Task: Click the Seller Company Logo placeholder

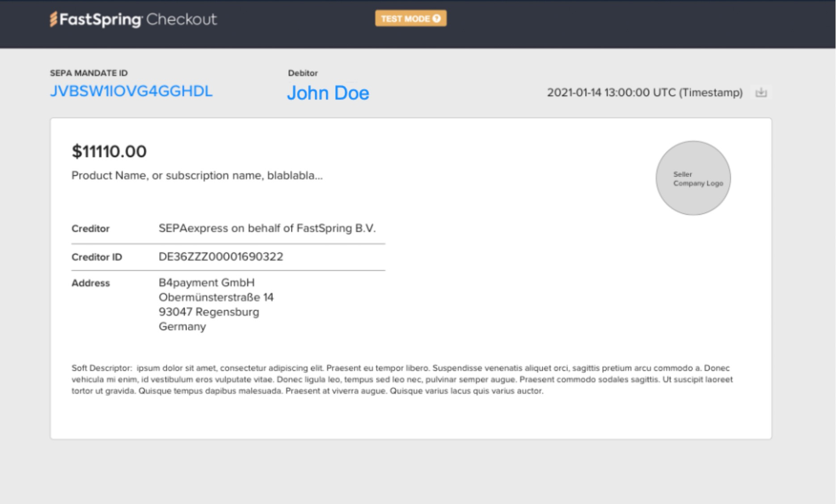Action: coord(693,178)
